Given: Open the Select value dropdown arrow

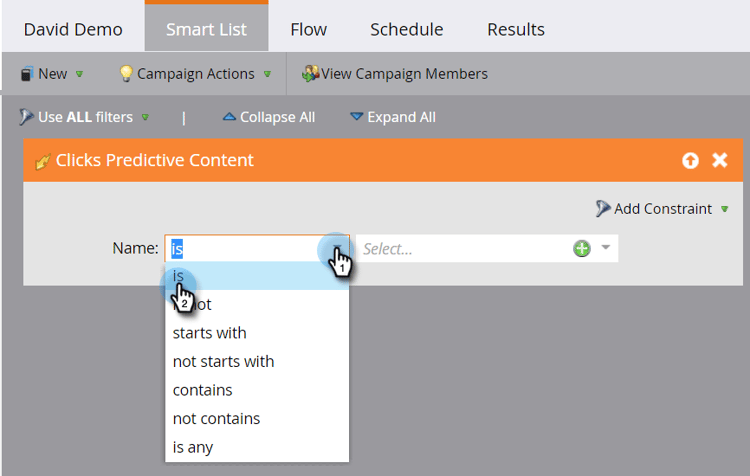Looking at the screenshot, I should tap(605, 248).
